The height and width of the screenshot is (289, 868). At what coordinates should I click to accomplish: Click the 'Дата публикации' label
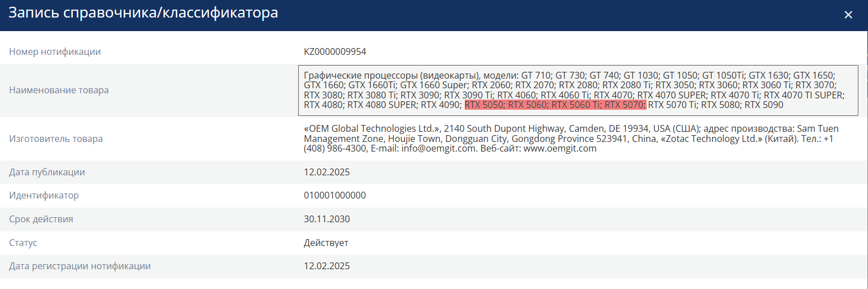(x=47, y=172)
